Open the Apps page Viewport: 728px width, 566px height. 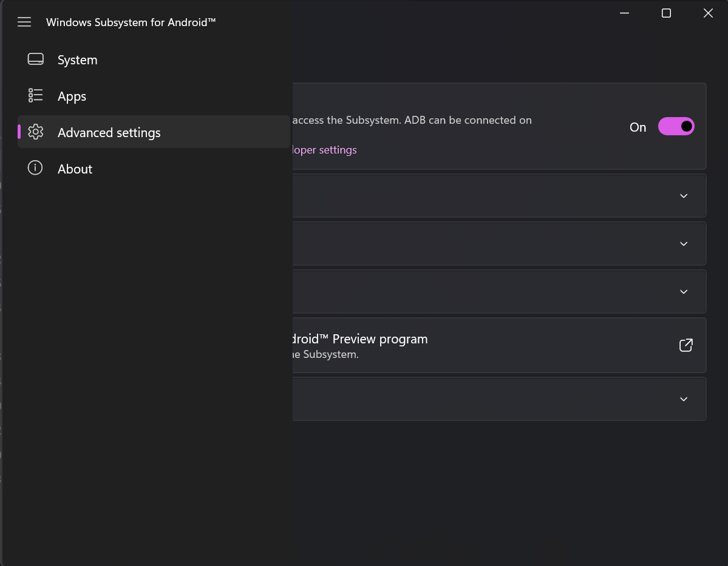(154, 96)
